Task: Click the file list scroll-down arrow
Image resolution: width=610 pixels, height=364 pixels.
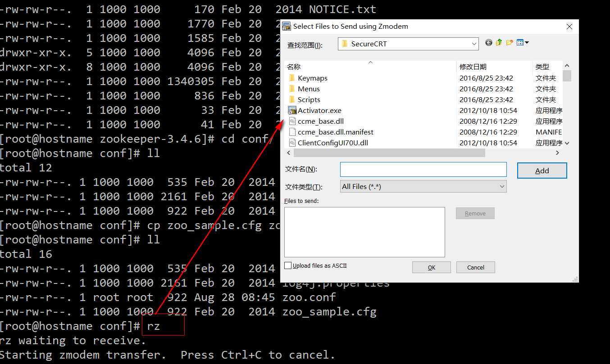Action: 567,143
